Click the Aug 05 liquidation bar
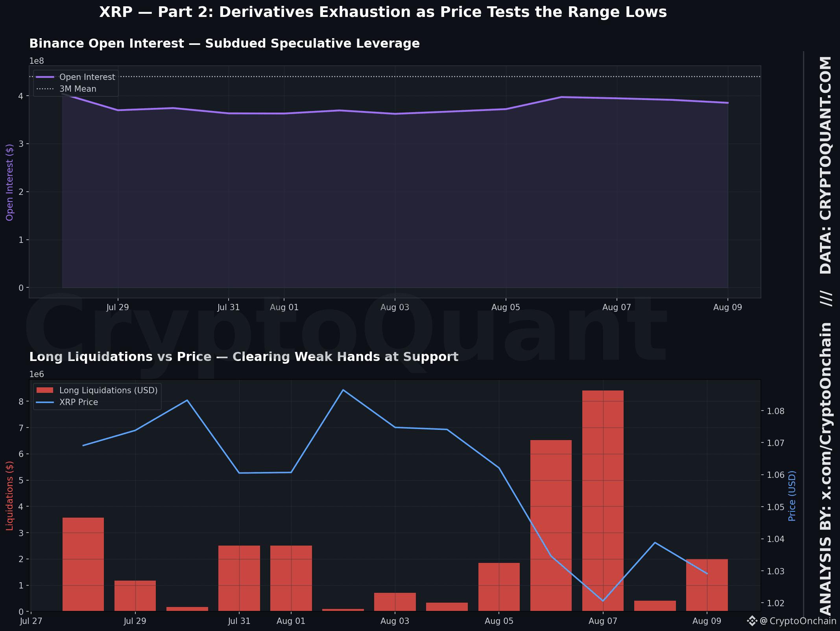Viewport: 840px width, 631px height. 499,587
